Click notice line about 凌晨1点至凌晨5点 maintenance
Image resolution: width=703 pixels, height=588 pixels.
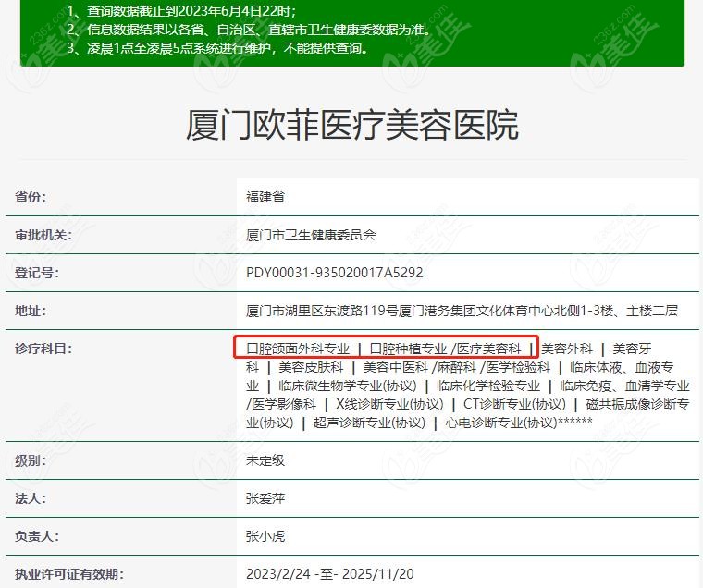[x=218, y=48]
